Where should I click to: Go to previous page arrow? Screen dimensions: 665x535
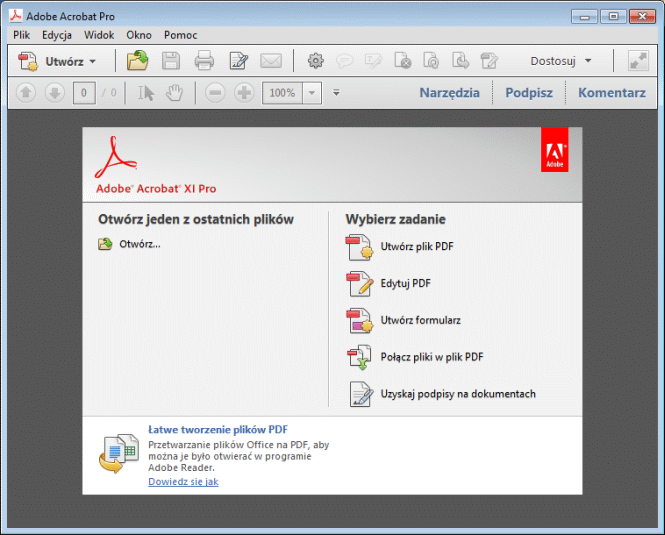[x=26, y=92]
